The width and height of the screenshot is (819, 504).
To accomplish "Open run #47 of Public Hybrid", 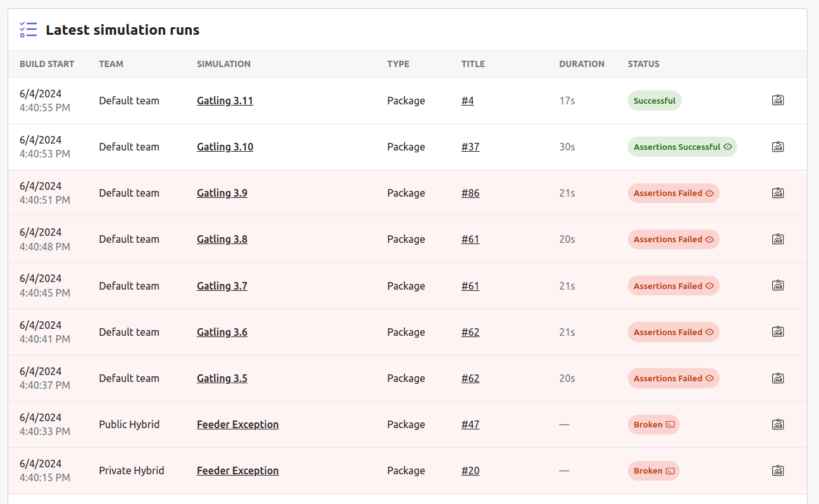I will (x=470, y=424).
